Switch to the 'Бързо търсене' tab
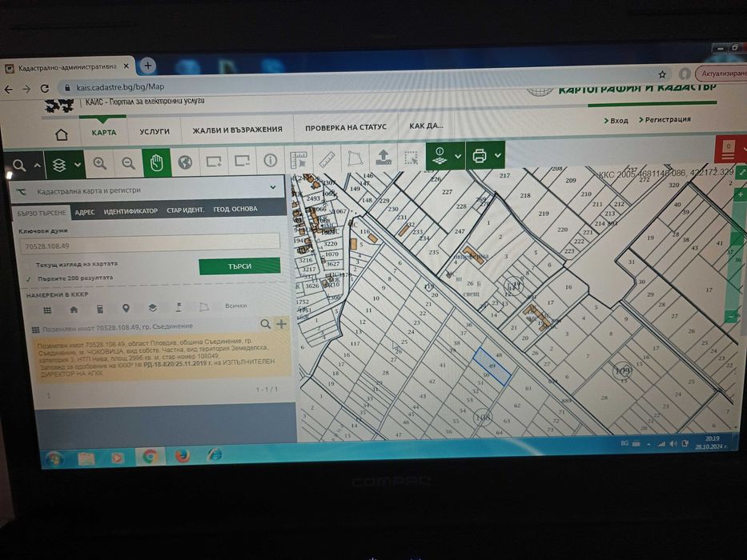Image resolution: width=747 pixels, height=560 pixels. coord(42,214)
